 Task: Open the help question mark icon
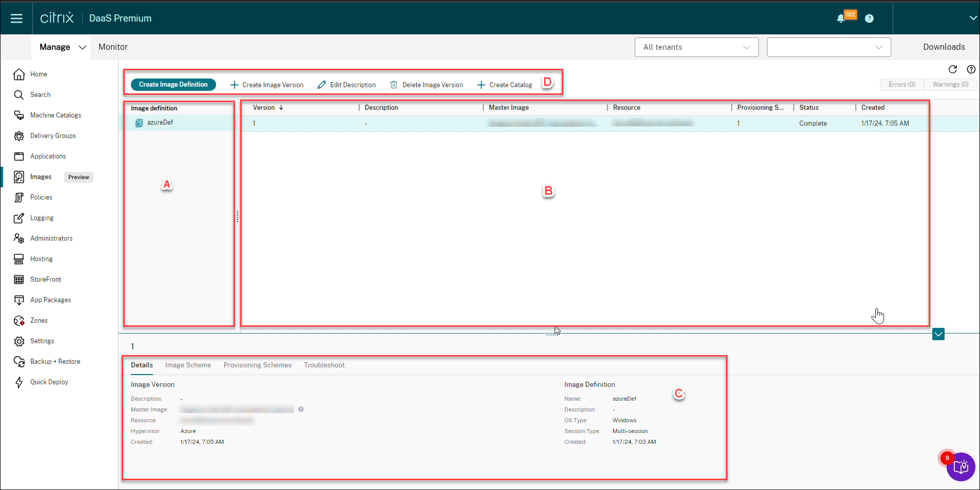(869, 18)
